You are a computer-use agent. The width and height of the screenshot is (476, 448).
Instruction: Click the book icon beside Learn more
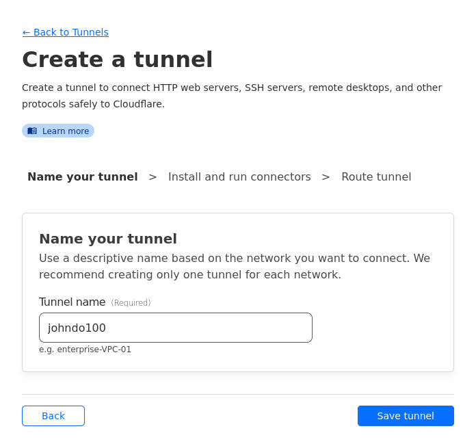[32, 131]
